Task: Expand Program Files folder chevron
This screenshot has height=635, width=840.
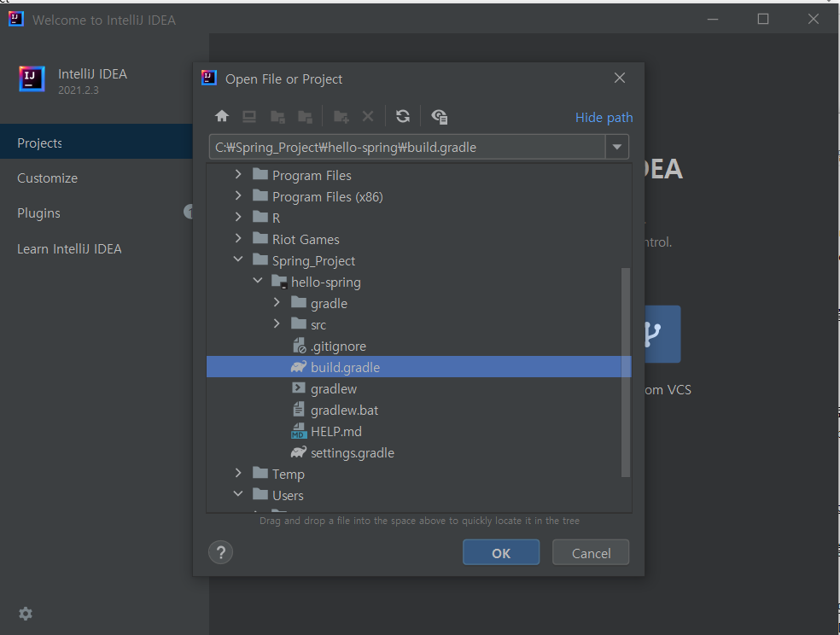Action: pyautogui.click(x=238, y=175)
